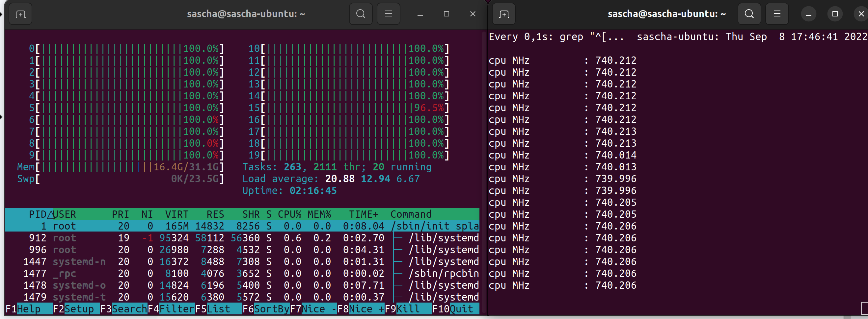This screenshot has width=868, height=319.
Task: Sort by SHR column header
Action: pos(251,214)
